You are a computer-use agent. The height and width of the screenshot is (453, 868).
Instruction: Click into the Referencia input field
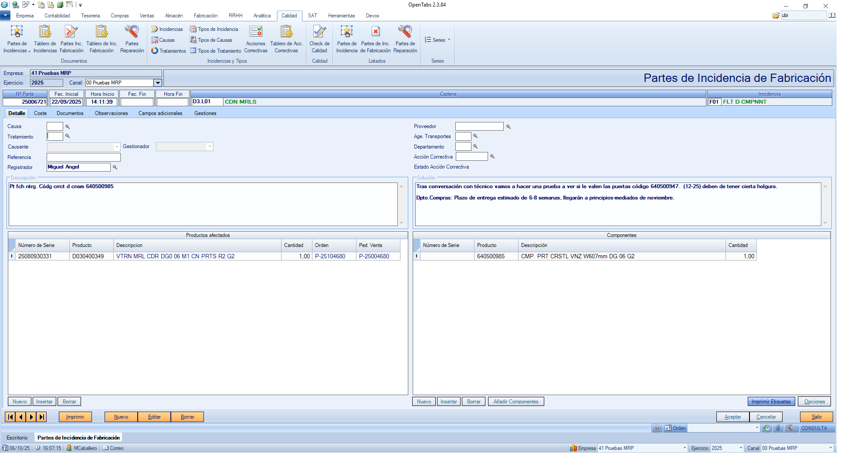tap(83, 157)
